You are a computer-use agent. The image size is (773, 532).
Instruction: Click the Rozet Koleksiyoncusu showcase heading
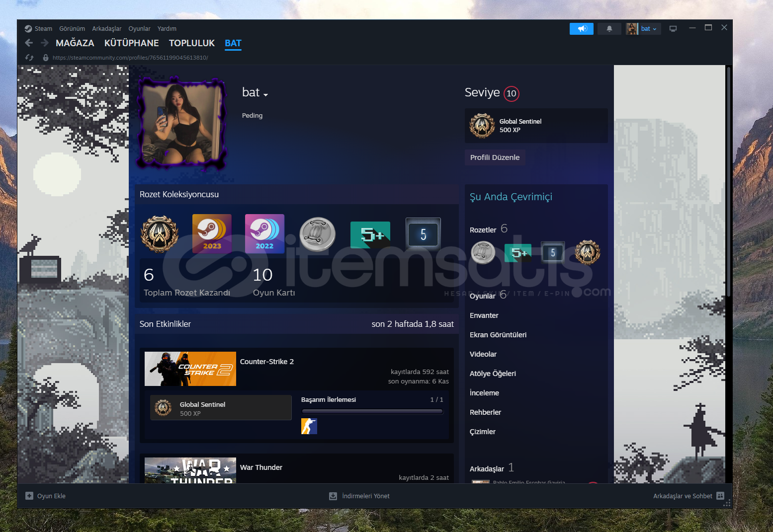click(x=179, y=194)
